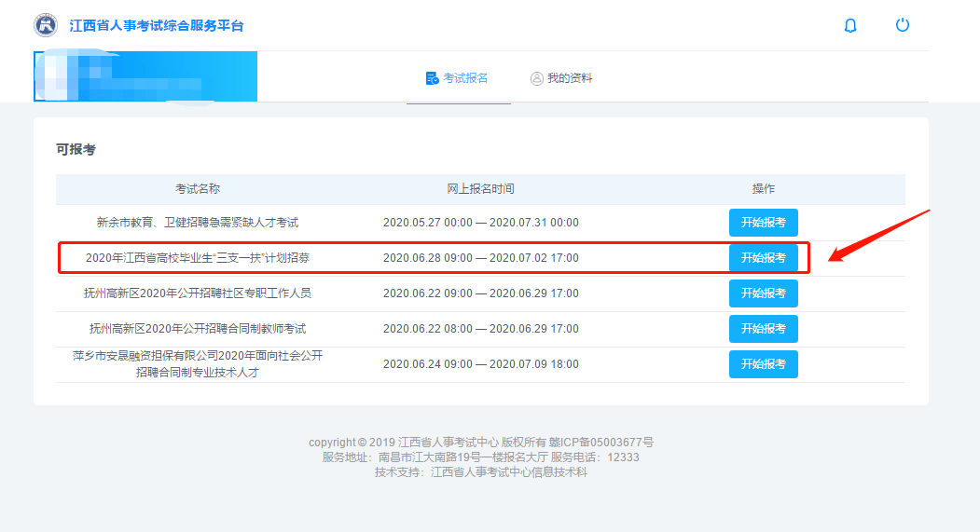The image size is (980, 532).
Task: Click 开始报考 for 抚州高新区社区专职工作人员
Action: tap(763, 293)
